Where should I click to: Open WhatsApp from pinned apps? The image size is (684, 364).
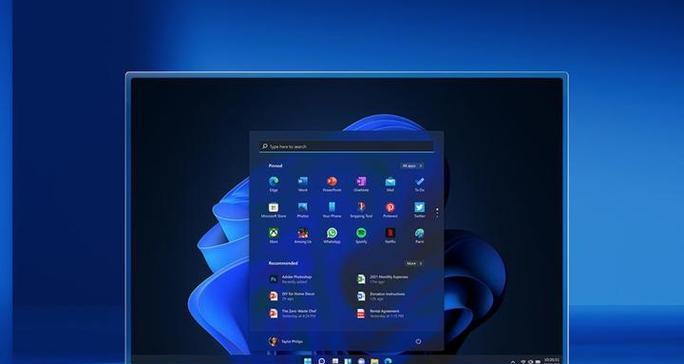332,236
